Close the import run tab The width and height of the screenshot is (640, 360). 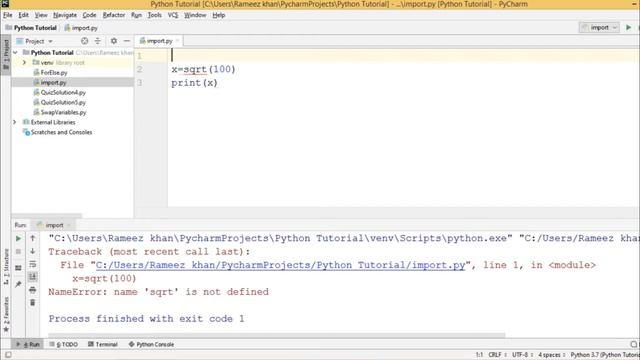tap(69, 225)
